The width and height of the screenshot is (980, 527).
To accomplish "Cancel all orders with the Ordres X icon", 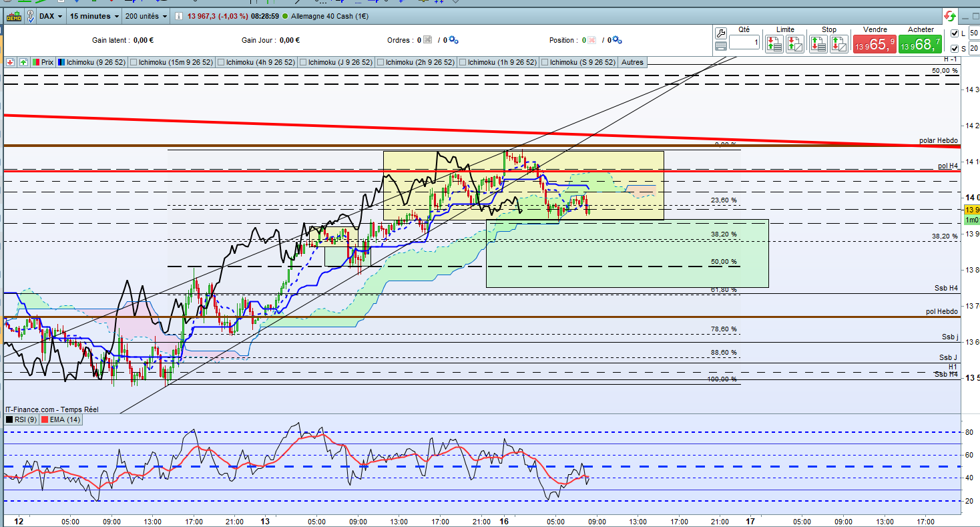I will [428, 40].
